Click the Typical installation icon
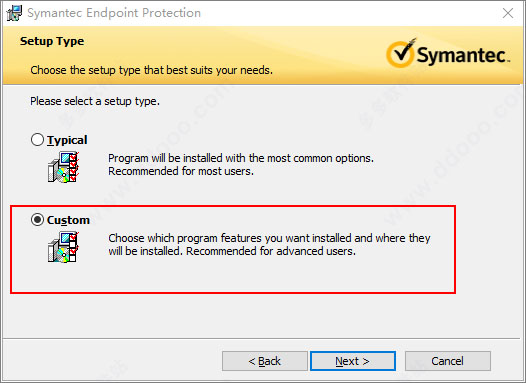This screenshot has height=383, width=526. click(x=63, y=167)
